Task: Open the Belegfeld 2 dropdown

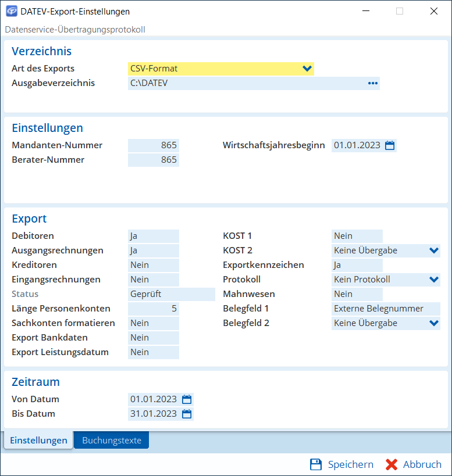Action: click(x=433, y=323)
